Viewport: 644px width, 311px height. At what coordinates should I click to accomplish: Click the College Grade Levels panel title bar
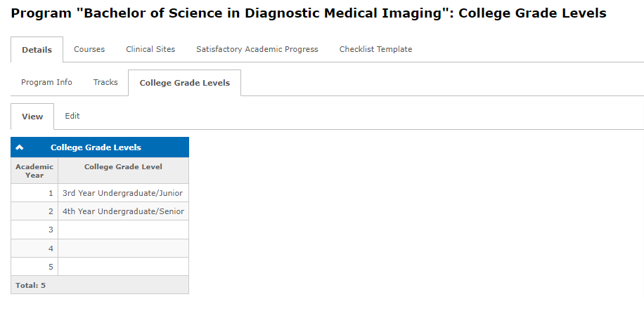click(x=96, y=147)
